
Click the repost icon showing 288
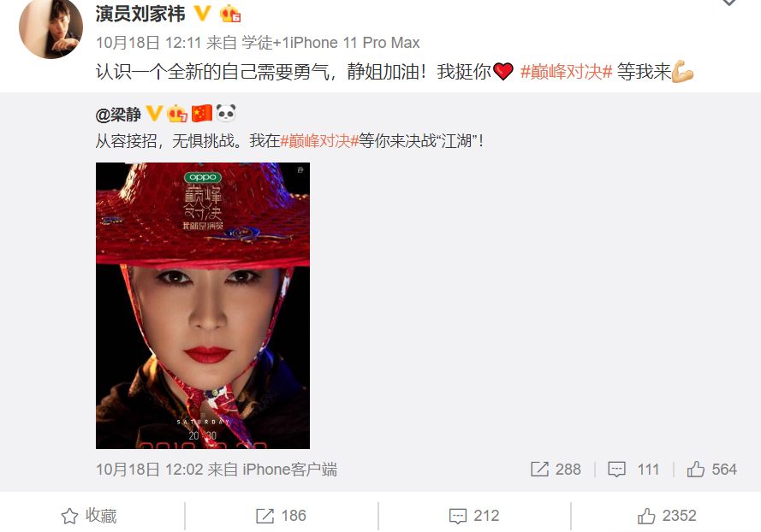[x=556, y=470]
